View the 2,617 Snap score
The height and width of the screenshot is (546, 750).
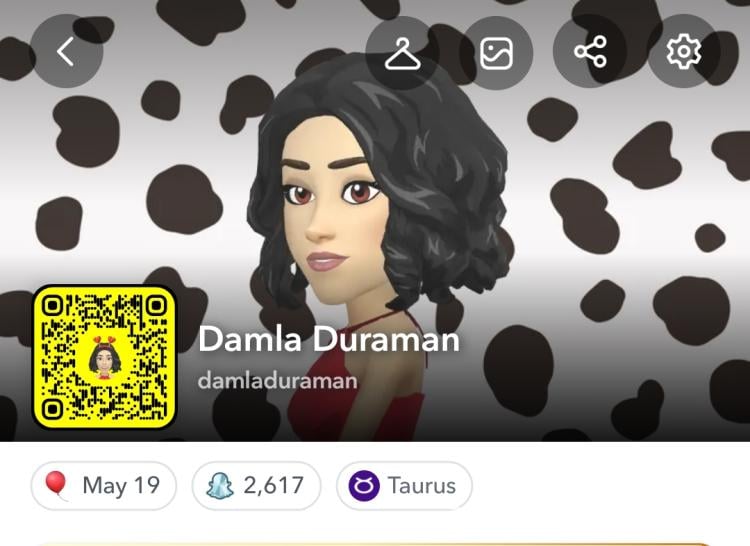coord(256,486)
